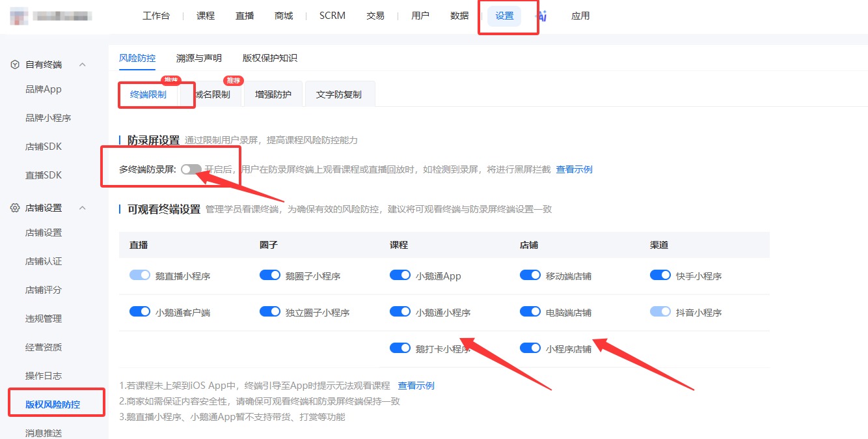Select 文字防复制 sub-tab

coord(339,94)
